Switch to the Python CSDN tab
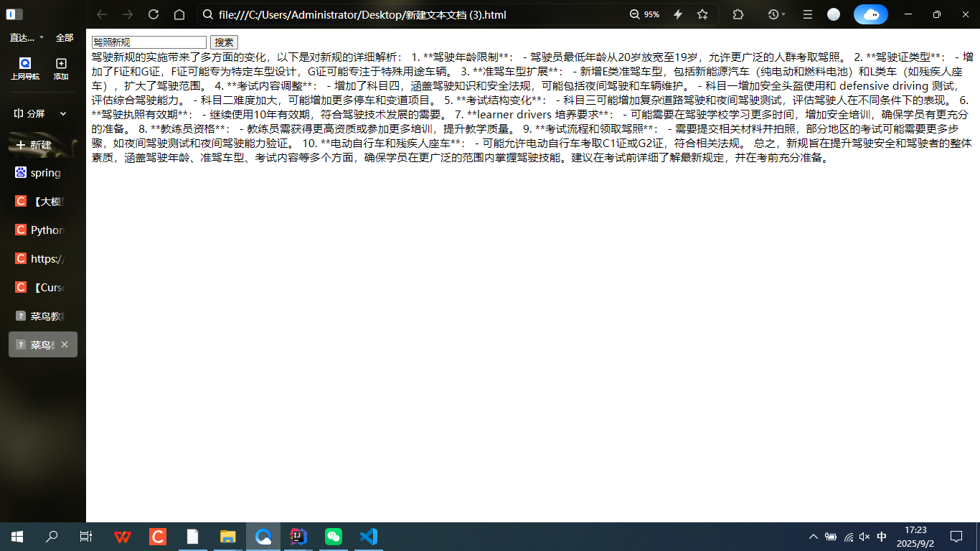Viewport: 980px width, 551px height. 43,230
